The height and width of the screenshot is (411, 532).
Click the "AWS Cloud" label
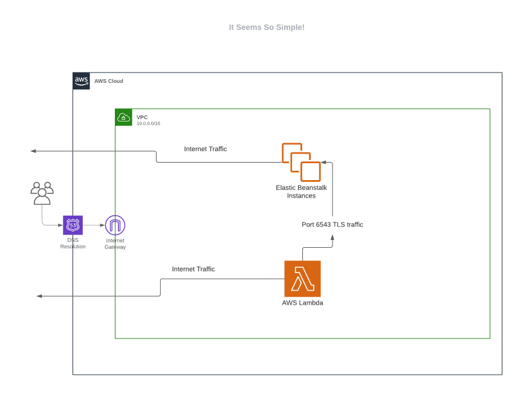(x=109, y=81)
